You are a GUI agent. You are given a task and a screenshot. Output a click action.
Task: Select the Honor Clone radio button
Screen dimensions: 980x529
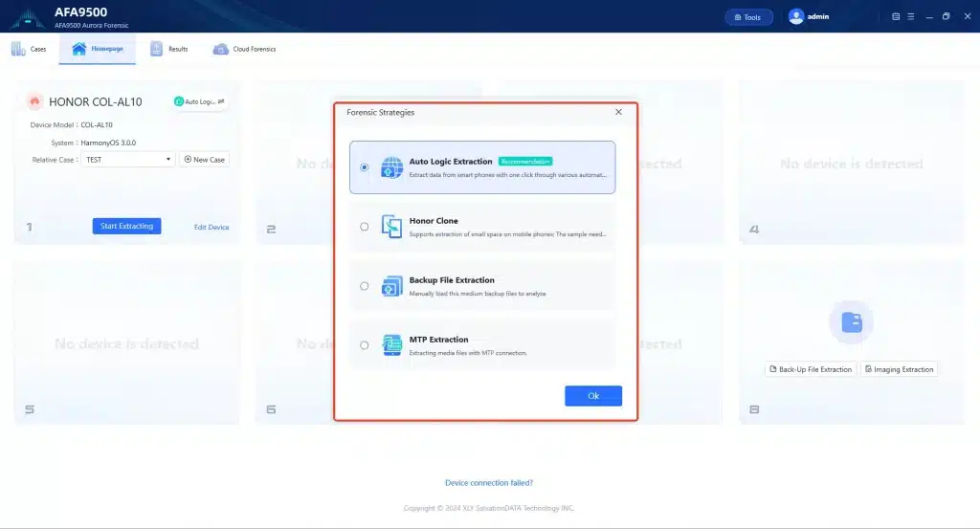point(365,227)
